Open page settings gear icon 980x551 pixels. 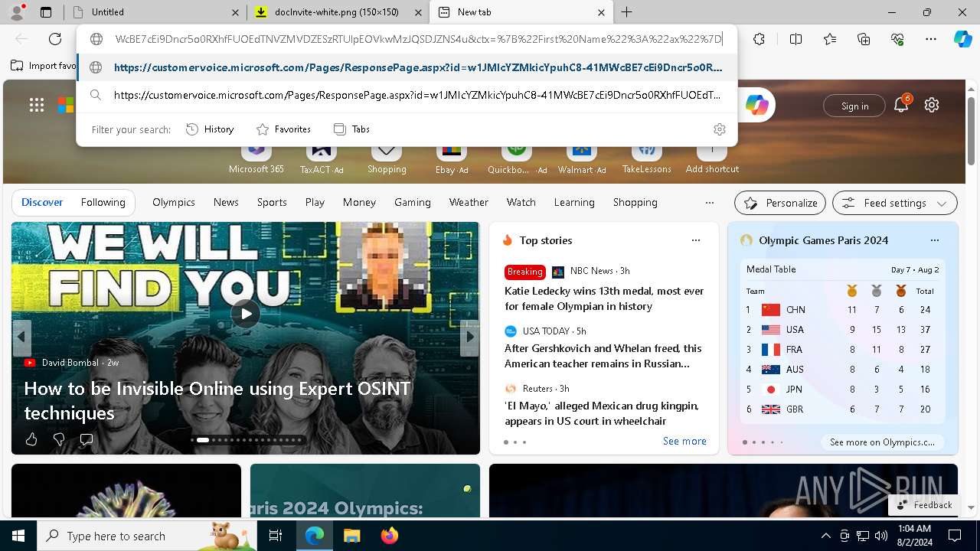tap(932, 106)
